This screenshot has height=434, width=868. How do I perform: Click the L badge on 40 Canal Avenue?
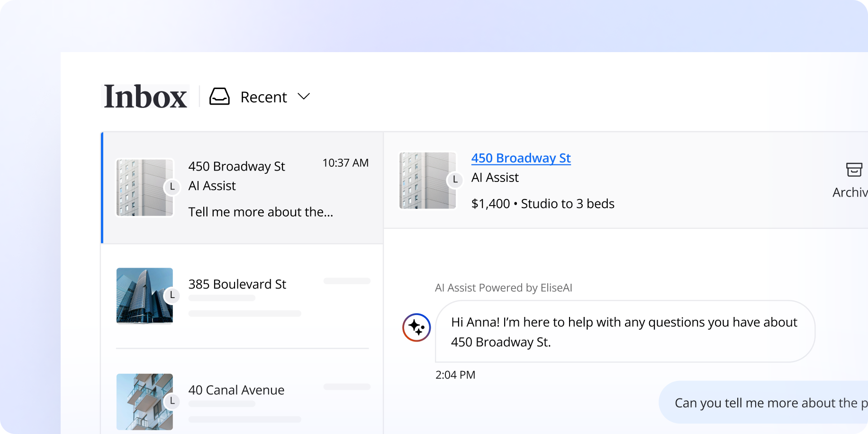[x=172, y=401]
